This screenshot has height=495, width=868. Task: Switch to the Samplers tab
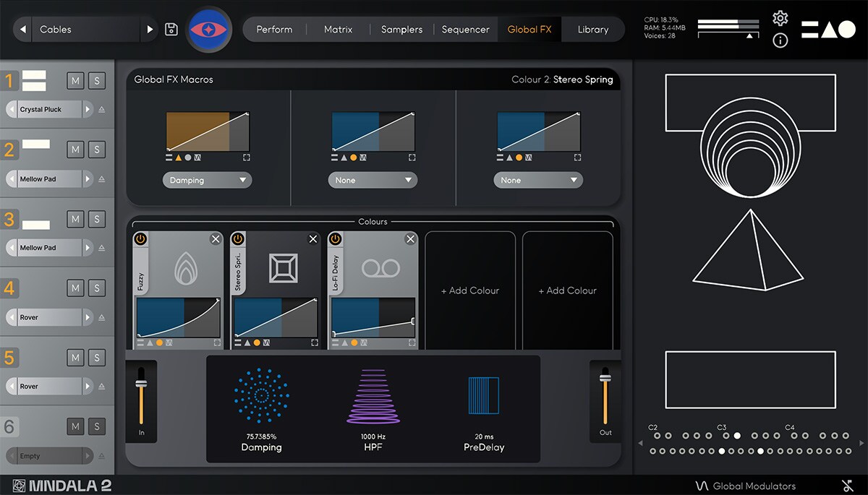pos(401,30)
